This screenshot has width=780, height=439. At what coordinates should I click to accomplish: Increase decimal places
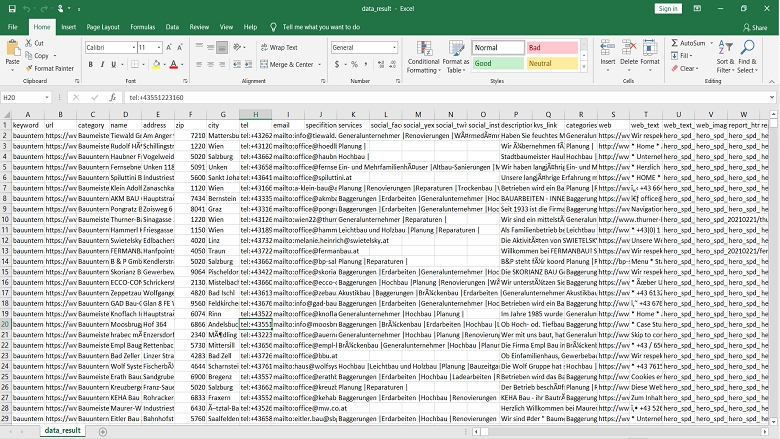(x=381, y=64)
